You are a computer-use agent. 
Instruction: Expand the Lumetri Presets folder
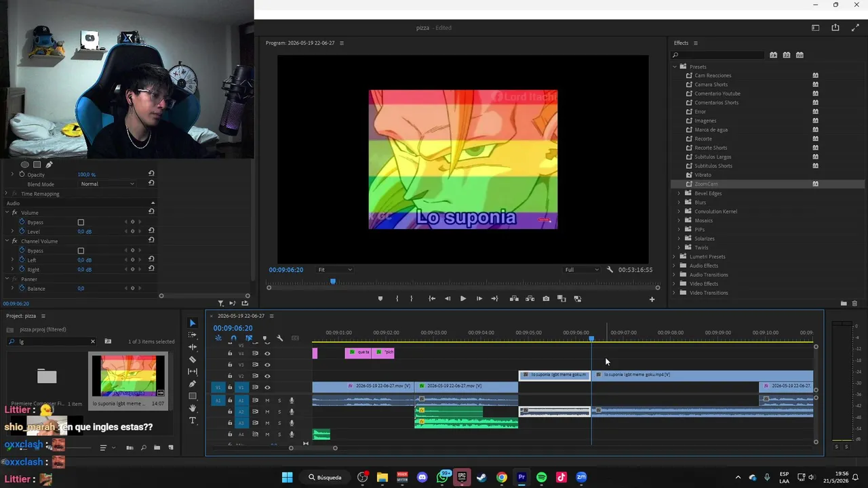674,257
